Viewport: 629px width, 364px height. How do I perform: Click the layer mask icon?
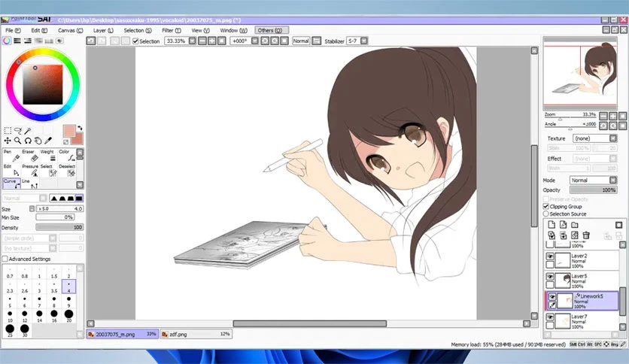619,225
